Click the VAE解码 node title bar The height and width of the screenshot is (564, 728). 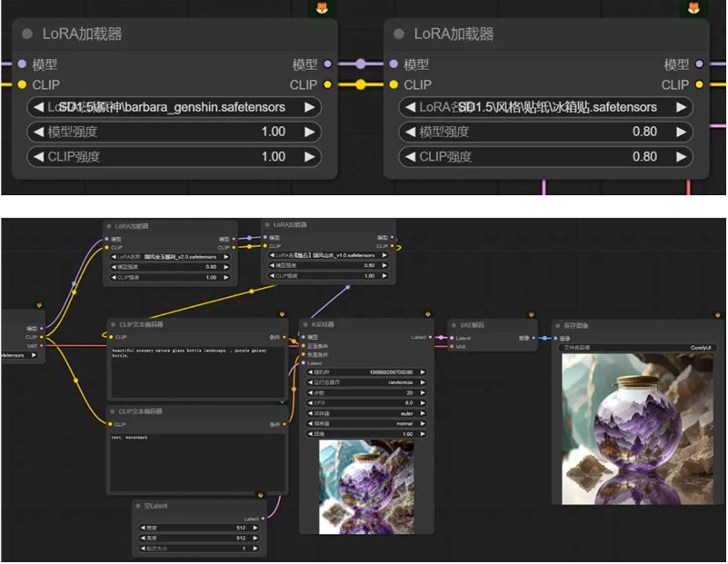coord(492,324)
